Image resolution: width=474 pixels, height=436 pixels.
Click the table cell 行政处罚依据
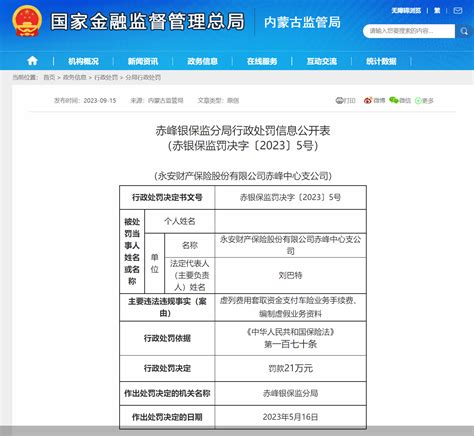pyautogui.click(x=167, y=338)
